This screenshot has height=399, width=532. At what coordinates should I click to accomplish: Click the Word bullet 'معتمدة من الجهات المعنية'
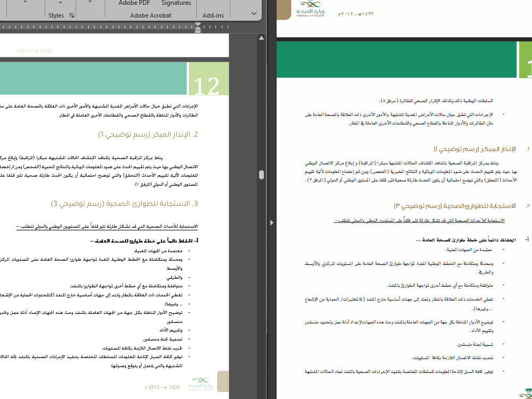tap(159, 251)
